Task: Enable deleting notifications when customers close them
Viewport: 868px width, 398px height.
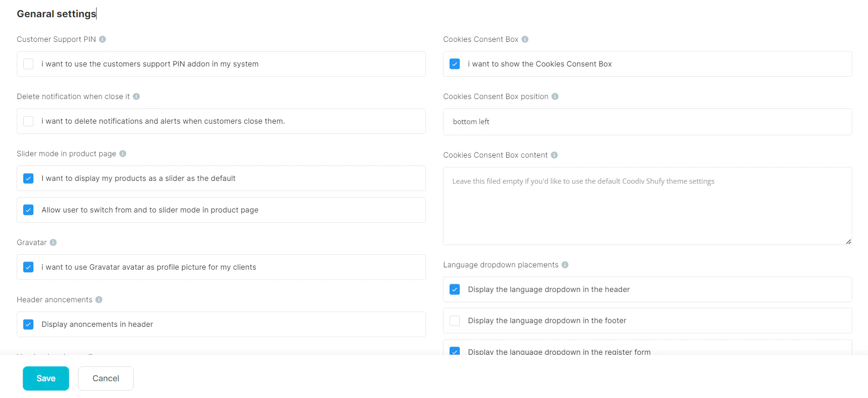Action: pos(29,121)
